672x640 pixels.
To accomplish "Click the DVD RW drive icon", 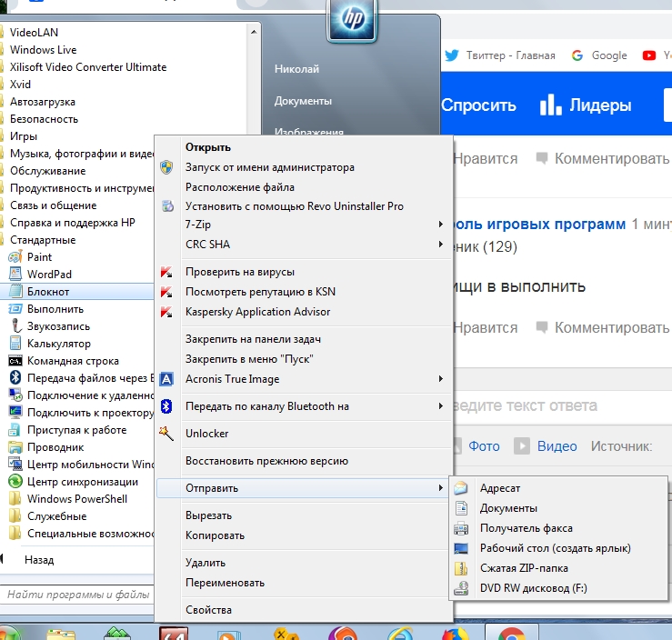I will 461,588.
